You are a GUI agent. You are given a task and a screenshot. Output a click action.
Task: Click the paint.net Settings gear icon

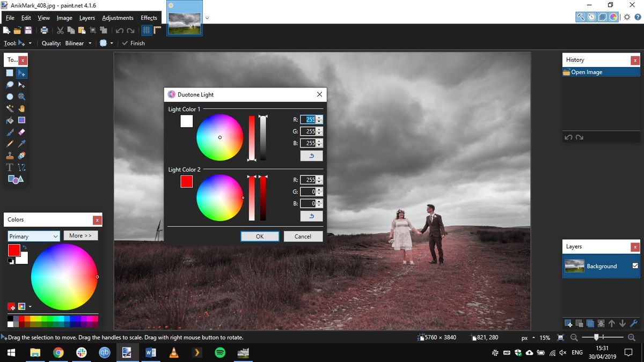coord(626,17)
